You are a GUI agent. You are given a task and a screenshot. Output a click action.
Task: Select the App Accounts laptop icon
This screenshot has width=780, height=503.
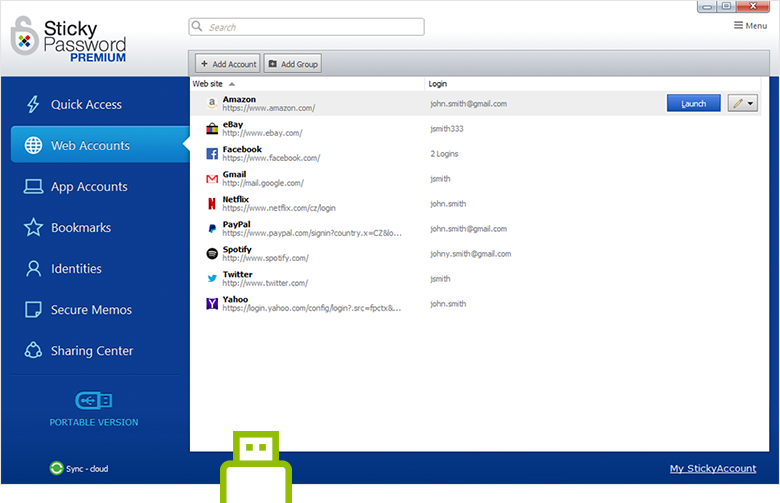point(33,187)
